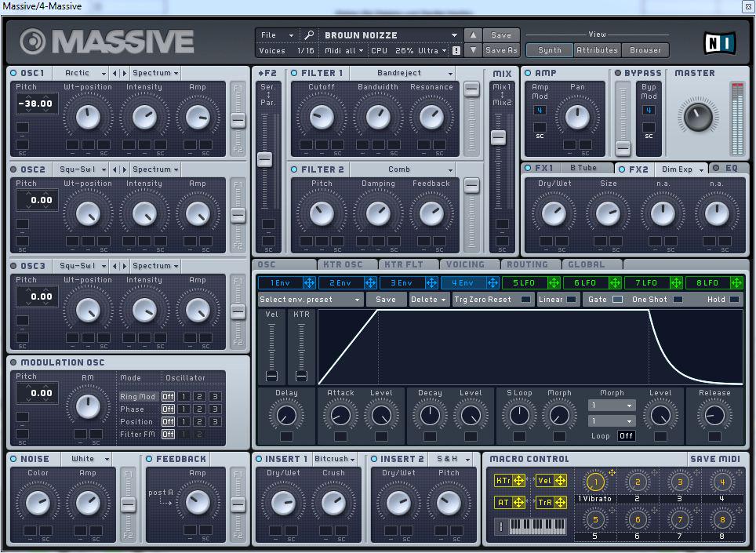Enable the One Shot checkbox
The width and height of the screenshot is (756, 553).
coord(678,300)
